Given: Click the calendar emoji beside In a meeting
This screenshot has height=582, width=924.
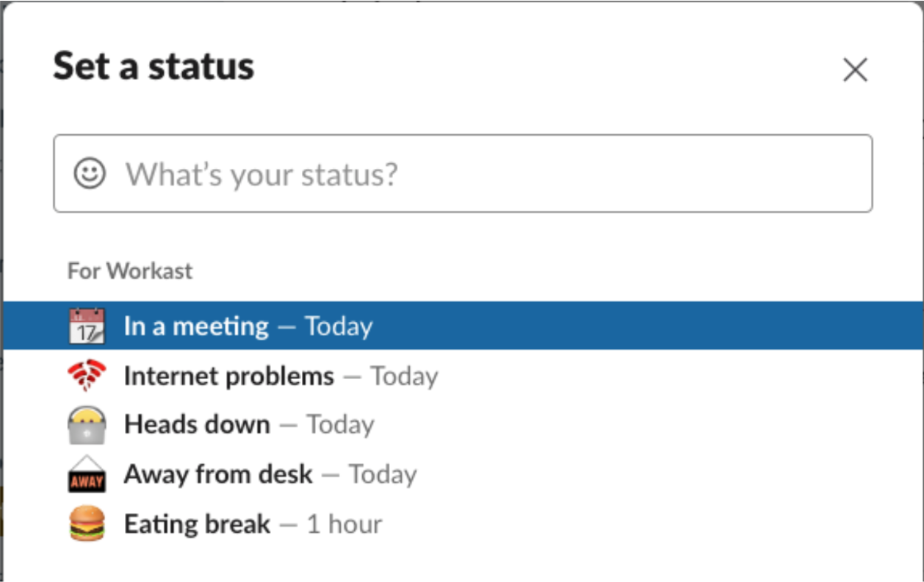Looking at the screenshot, I should (87, 325).
